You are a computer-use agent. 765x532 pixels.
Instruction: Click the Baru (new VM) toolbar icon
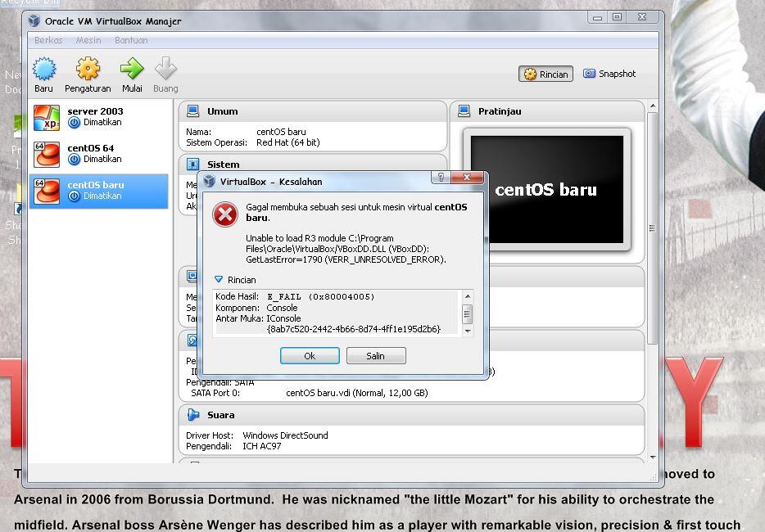point(44,69)
